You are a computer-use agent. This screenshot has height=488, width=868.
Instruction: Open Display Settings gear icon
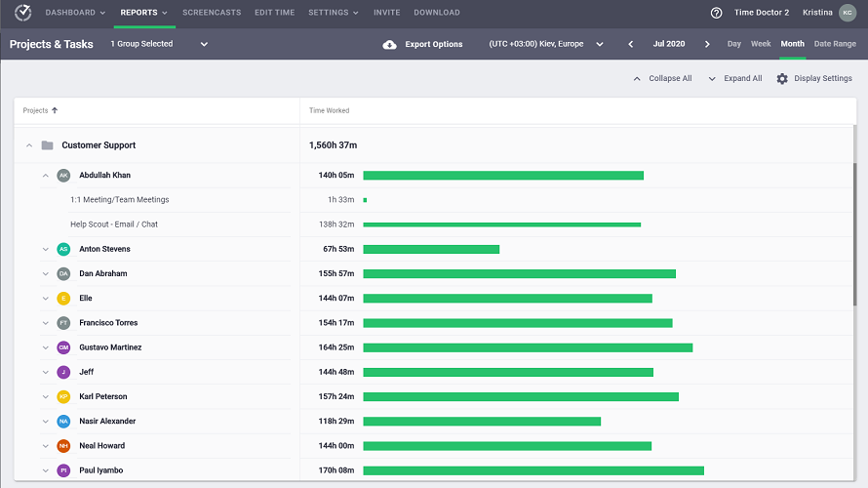coord(782,78)
